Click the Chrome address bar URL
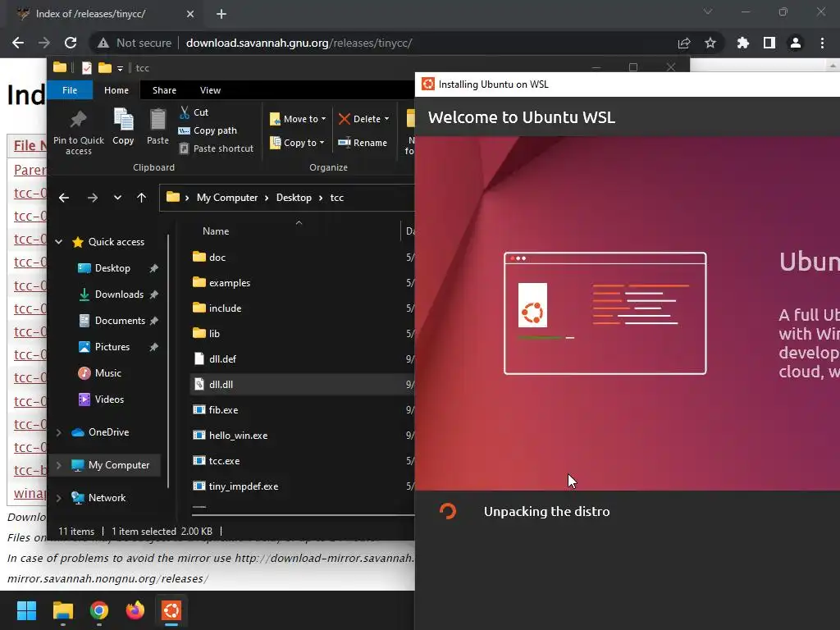Viewport: 840px width, 630px height. pos(299,43)
